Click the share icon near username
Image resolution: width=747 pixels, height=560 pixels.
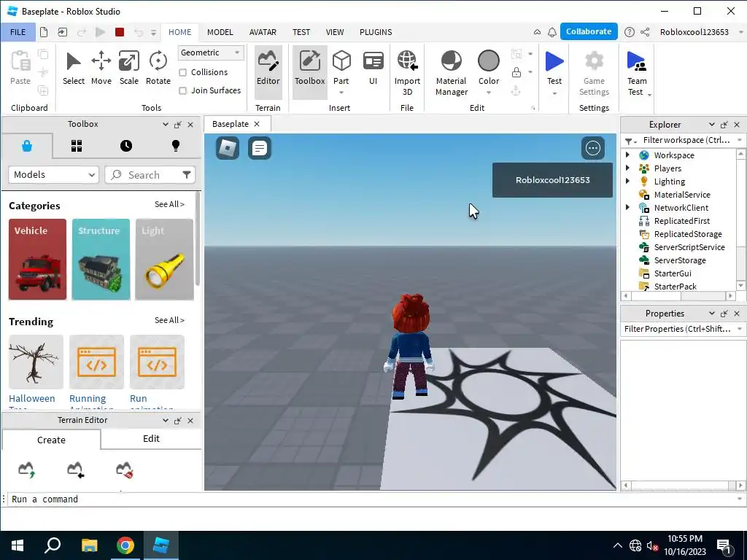pos(645,32)
